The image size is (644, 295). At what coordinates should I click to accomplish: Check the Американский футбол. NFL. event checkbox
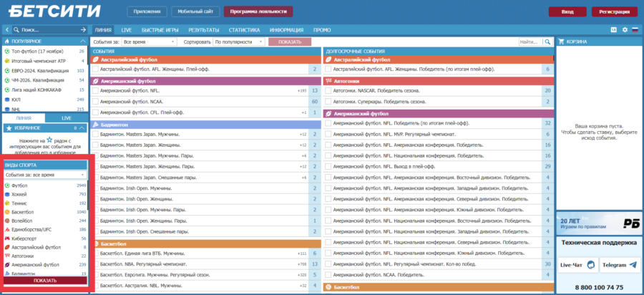[x=96, y=91]
